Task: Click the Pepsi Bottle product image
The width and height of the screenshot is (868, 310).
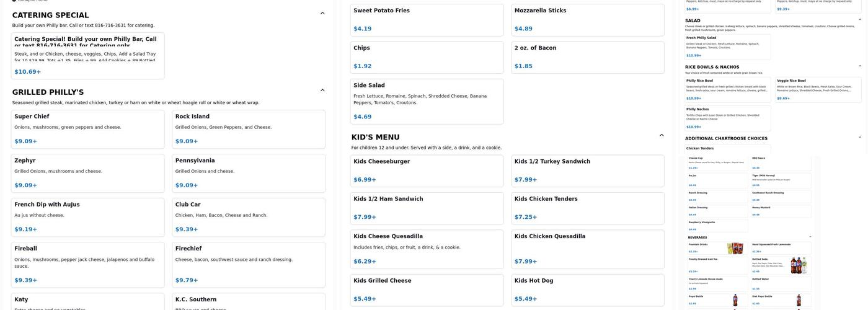Action: point(736,301)
